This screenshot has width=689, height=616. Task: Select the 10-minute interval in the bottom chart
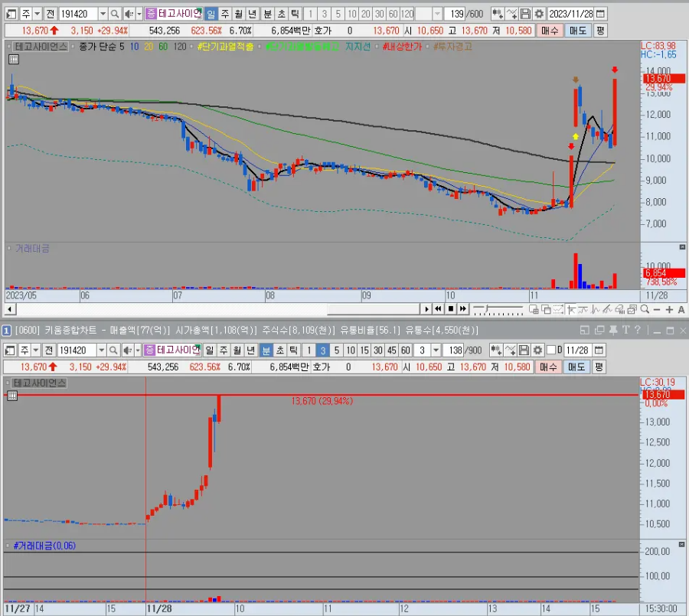(351, 350)
